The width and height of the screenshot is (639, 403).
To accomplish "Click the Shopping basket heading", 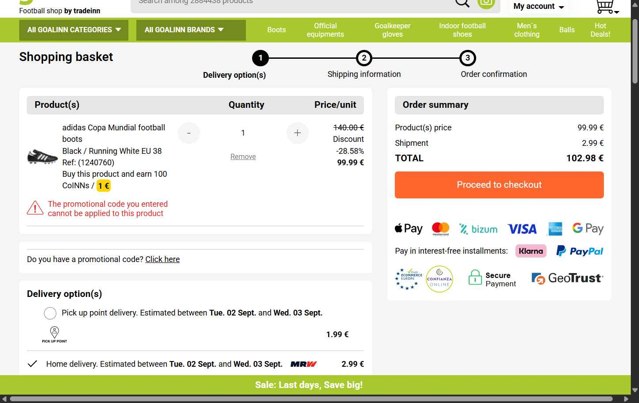I will [x=66, y=57].
